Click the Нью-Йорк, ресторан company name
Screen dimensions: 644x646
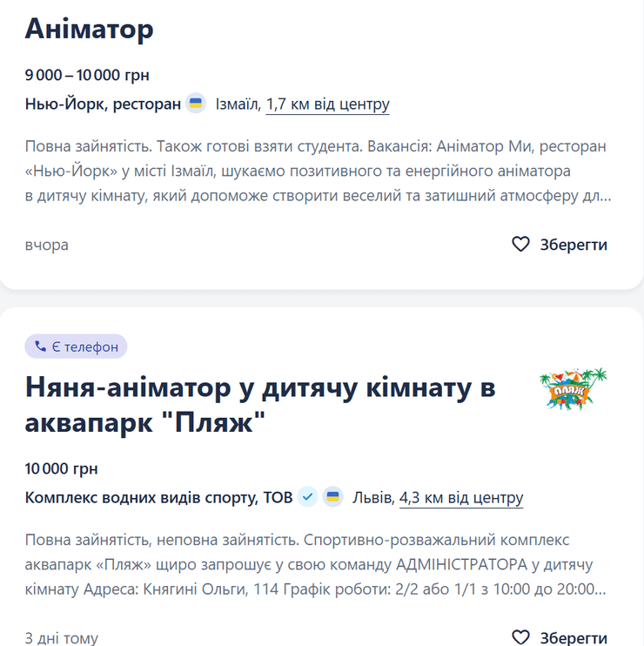pyautogui.click(x=103, y=104)
